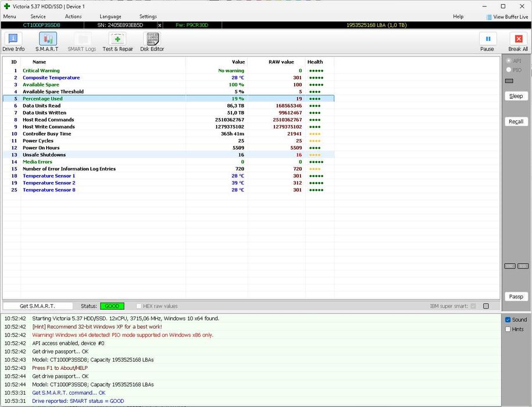This screenshot has height=407, width=532.
Task: Select the Composite Temperature row
Action: pos(168,78)
